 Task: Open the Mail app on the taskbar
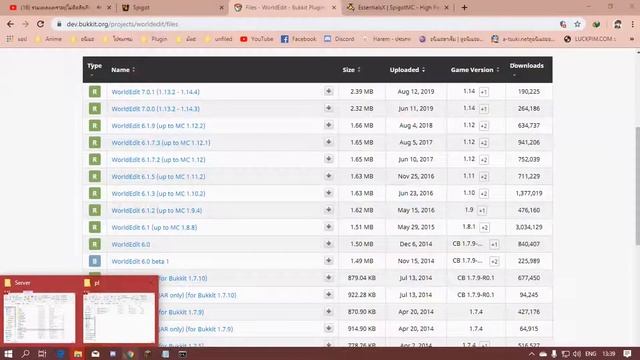click(95, 353)
